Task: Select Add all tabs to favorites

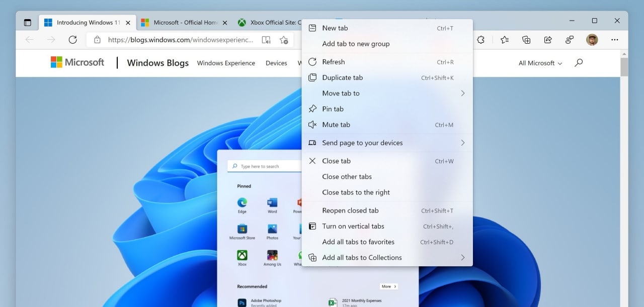Action: click(x=387, y=242)
